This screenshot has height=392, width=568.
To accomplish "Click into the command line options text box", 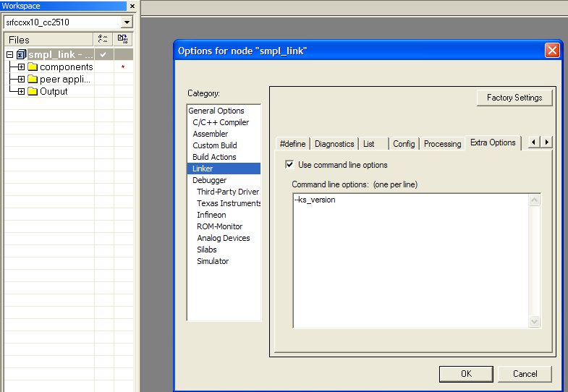I will 411,260.
